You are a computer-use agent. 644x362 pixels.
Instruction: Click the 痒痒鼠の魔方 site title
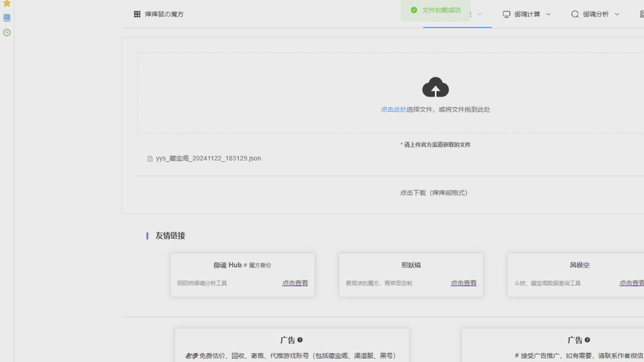pyautogui.click(x=165, y=14)
